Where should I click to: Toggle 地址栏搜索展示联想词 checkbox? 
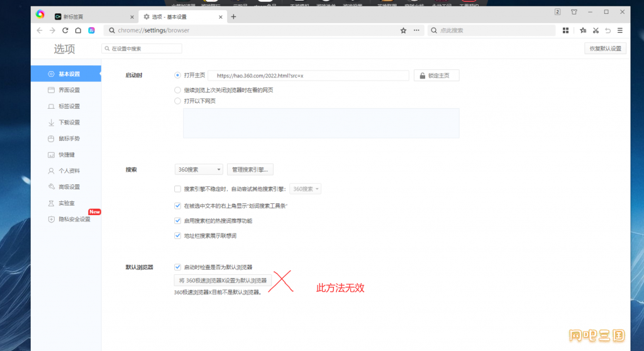click(x=177, y=235)
